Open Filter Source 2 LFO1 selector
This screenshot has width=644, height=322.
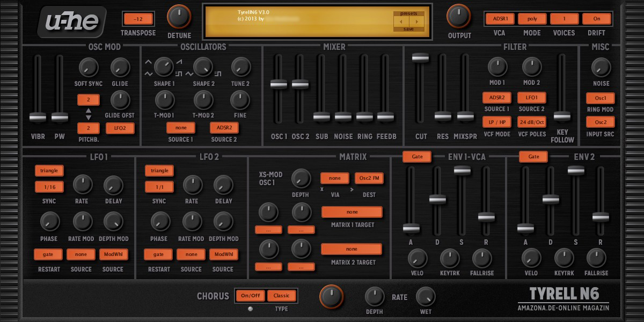click(x=531, y=98)
